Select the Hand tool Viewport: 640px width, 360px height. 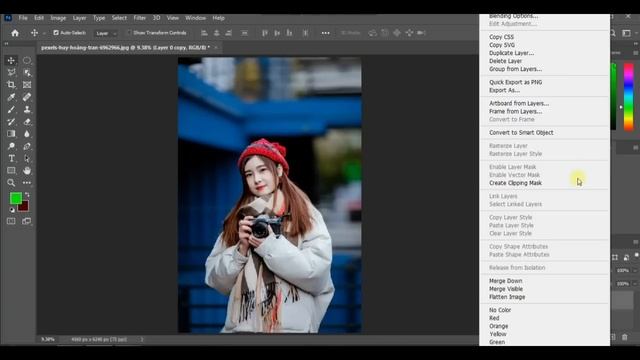(27, 171)
